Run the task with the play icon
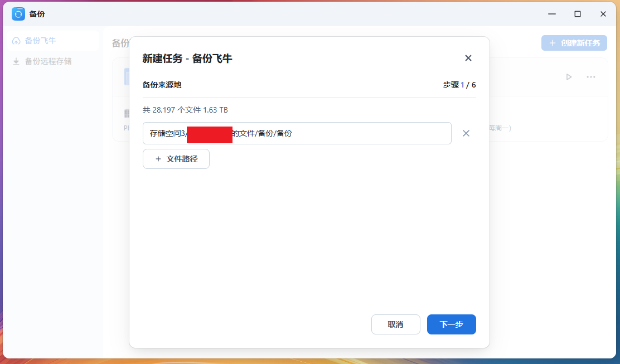 (569, 77)
